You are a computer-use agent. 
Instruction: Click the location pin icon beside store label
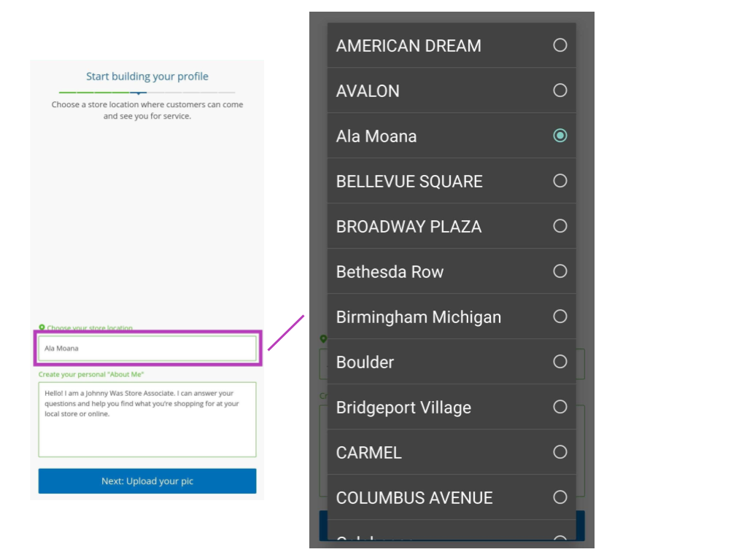tap(42, 327)
